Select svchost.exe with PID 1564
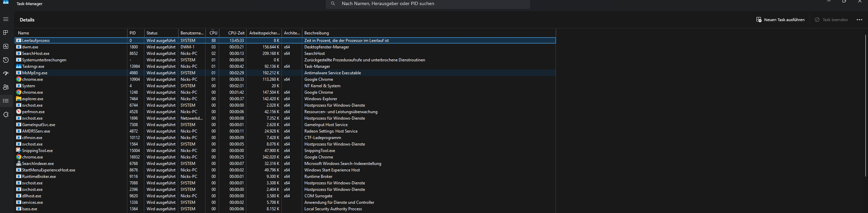The height and width of the screenshot is (213, 868). pos(32,144)
